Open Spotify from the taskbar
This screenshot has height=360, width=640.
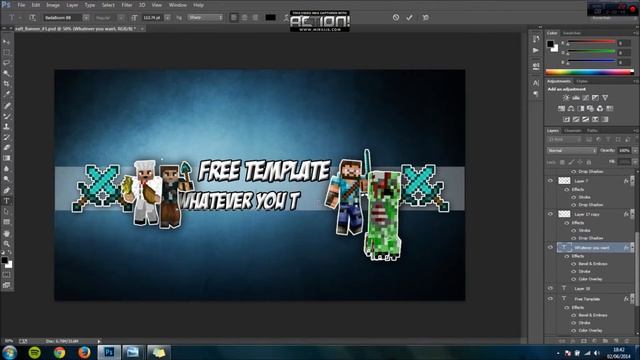click(35, 352)
